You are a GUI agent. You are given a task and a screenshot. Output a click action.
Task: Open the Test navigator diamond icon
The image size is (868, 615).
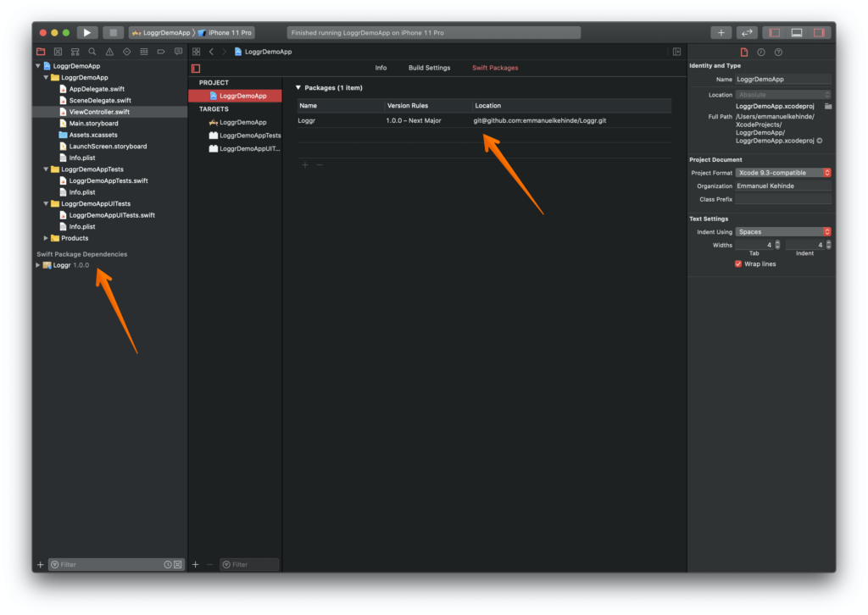tap(127, 52)
